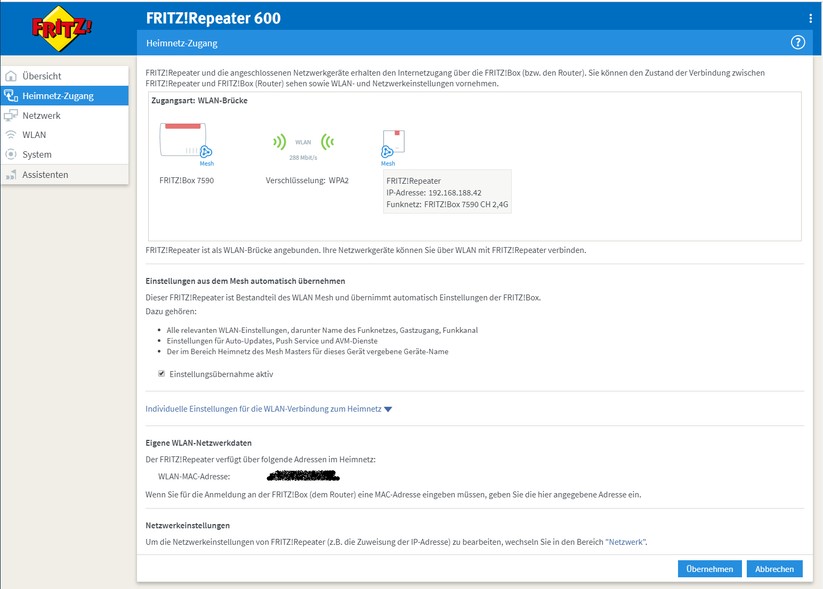Click the green WLAN signal indicator
The image size is (823, 589).
click(303, 142)
